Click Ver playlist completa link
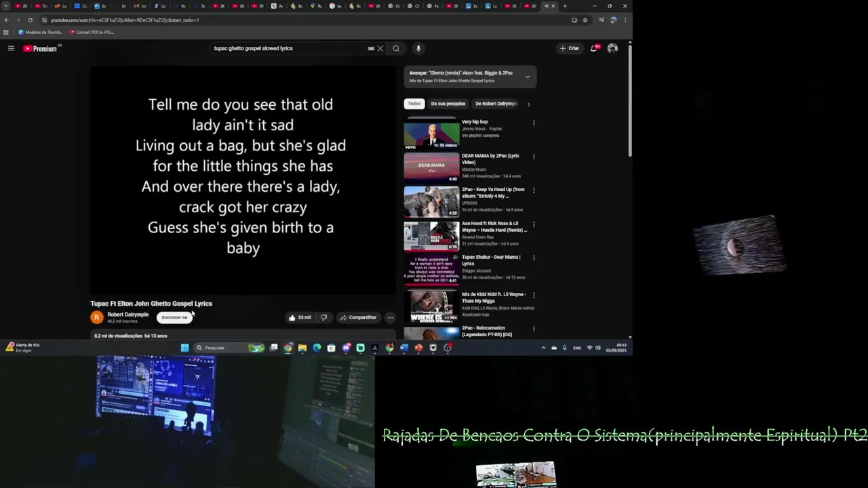Image resolution: width=868 pixels, height=488 pixels. tap(481, 136)
